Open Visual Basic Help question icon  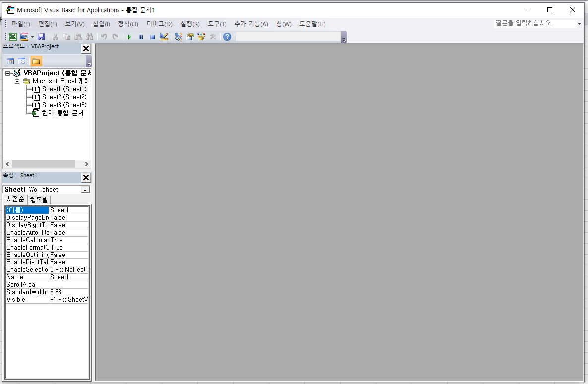tap(227, 37)
